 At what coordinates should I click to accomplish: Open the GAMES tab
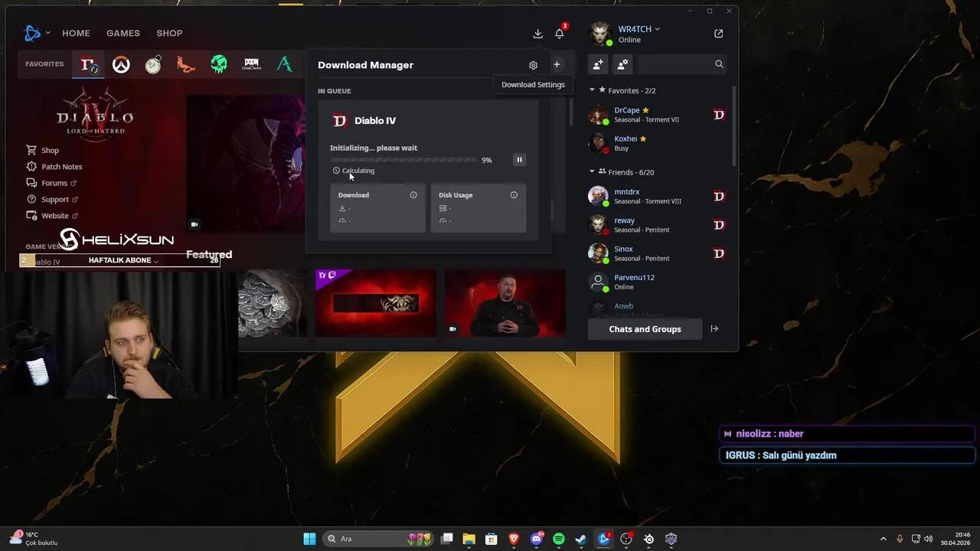123,33
